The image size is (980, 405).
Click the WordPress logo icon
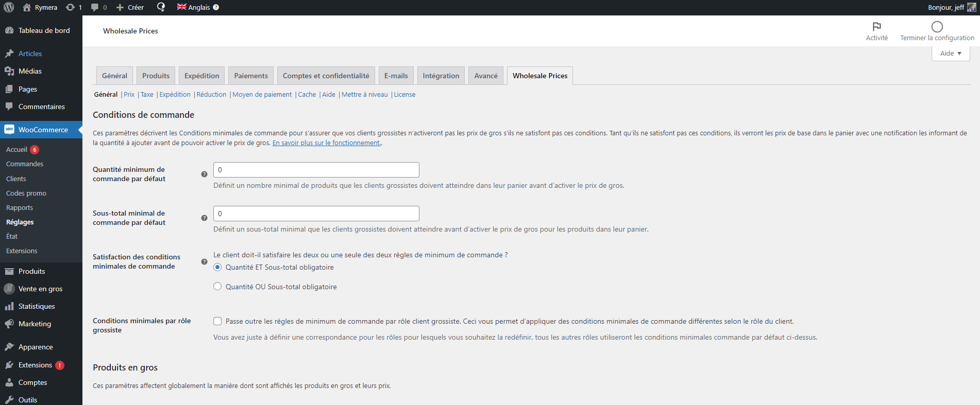(9, 7)
